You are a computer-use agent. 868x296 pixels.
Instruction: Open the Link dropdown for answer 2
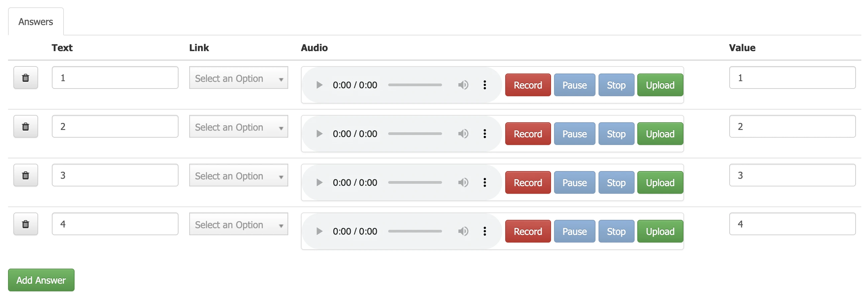[x=238, y=127]
